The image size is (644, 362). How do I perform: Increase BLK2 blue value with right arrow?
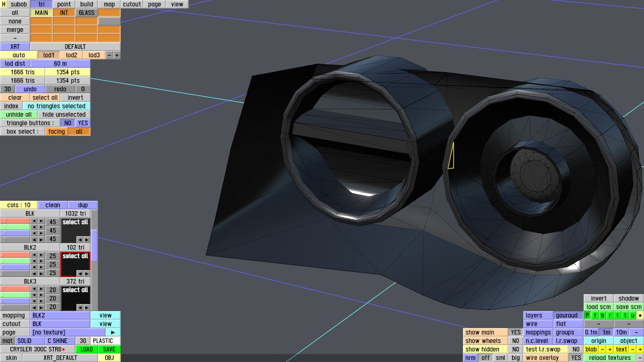(41, 267)
